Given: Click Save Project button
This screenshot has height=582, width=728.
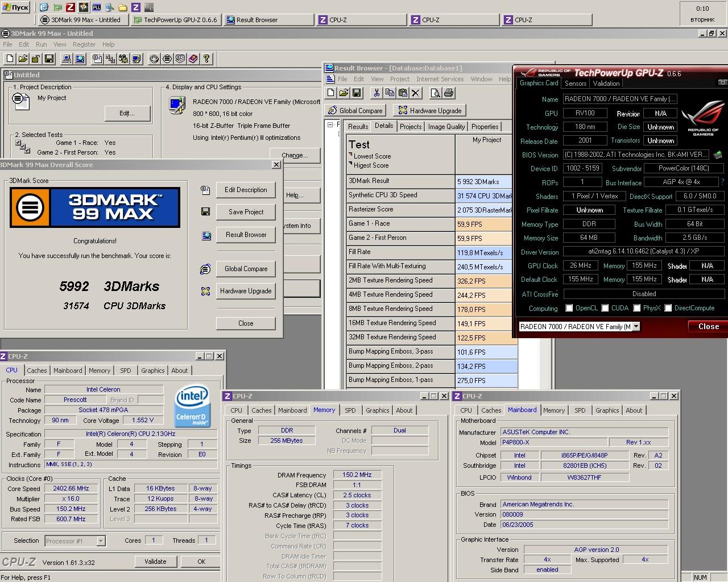Looking at the screenshot, I should point(246,212).
